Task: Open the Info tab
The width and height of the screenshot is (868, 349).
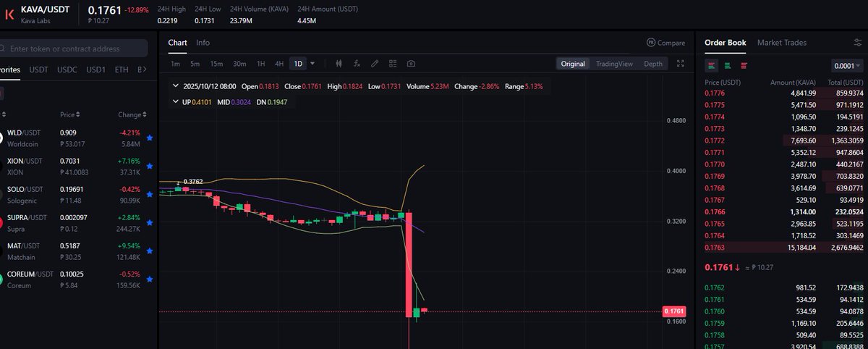Action: (203, 43)
